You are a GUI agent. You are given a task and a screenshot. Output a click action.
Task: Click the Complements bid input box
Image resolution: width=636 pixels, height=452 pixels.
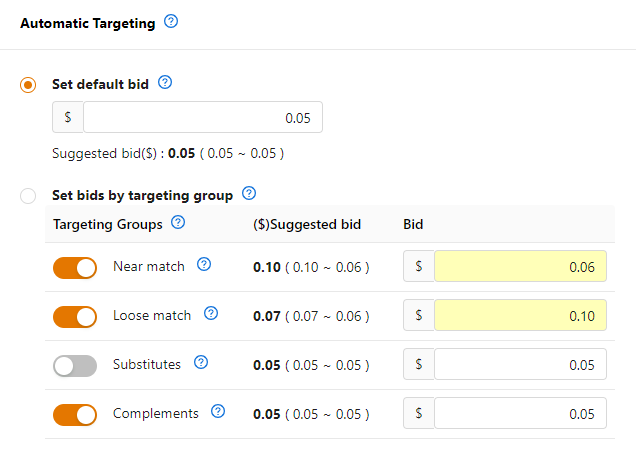point(520,413)
